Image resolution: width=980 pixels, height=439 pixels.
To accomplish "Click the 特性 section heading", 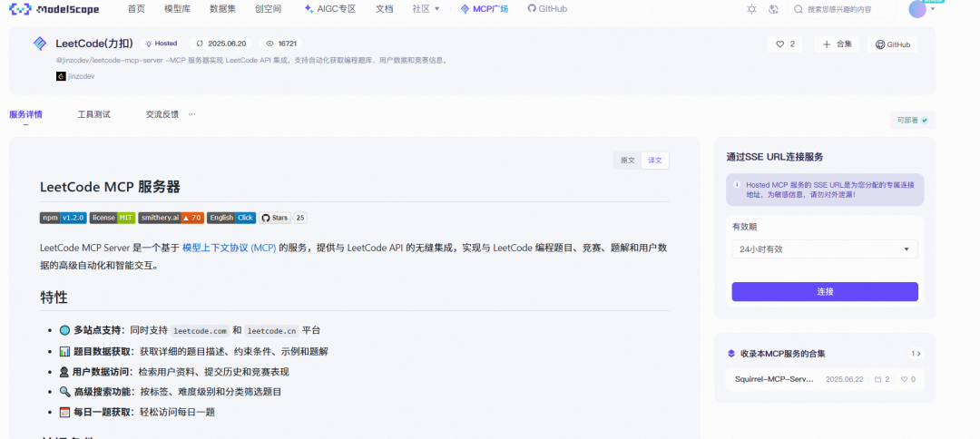I will 54,297.
